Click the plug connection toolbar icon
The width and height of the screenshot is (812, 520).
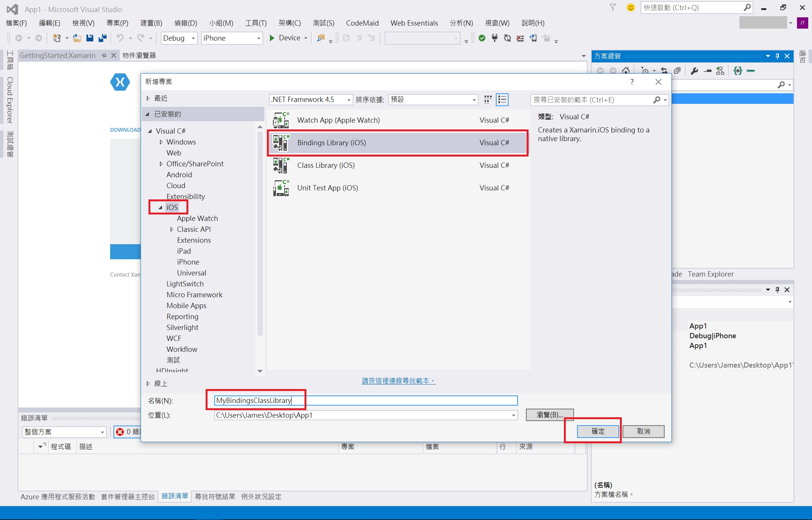pyautogui.click(x=495, y=38)
